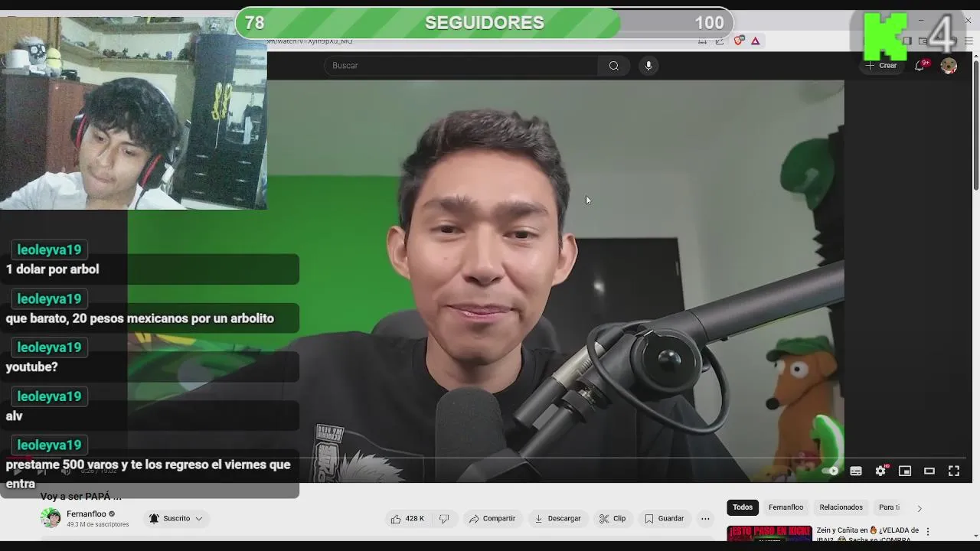
Task: Click the Brave Shields lion icon
Action: [x=739, y=41]
